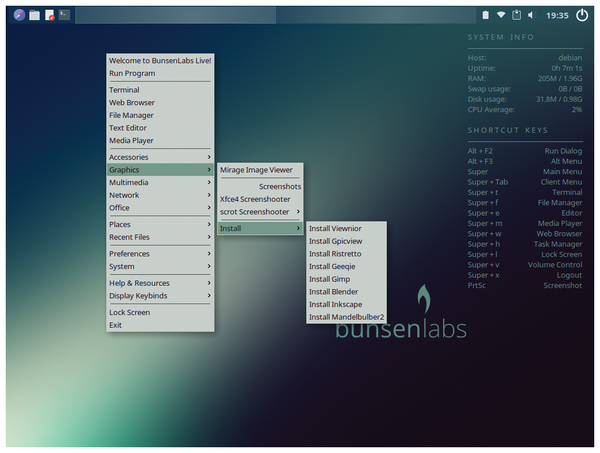Expand the Office submenu
Viewport: 600px width, 453px height.
(160, 207)
